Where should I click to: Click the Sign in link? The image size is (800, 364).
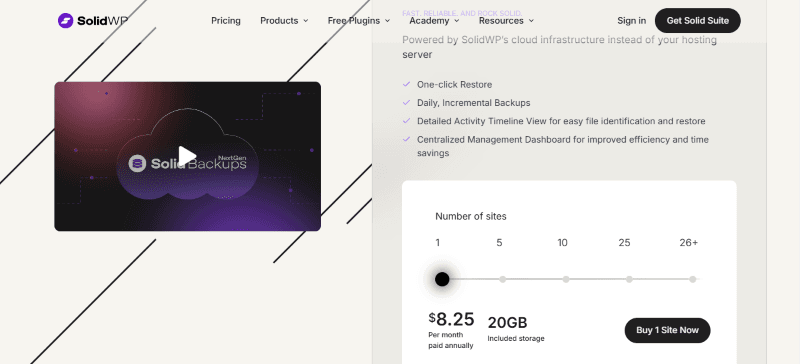click(631, 21)
